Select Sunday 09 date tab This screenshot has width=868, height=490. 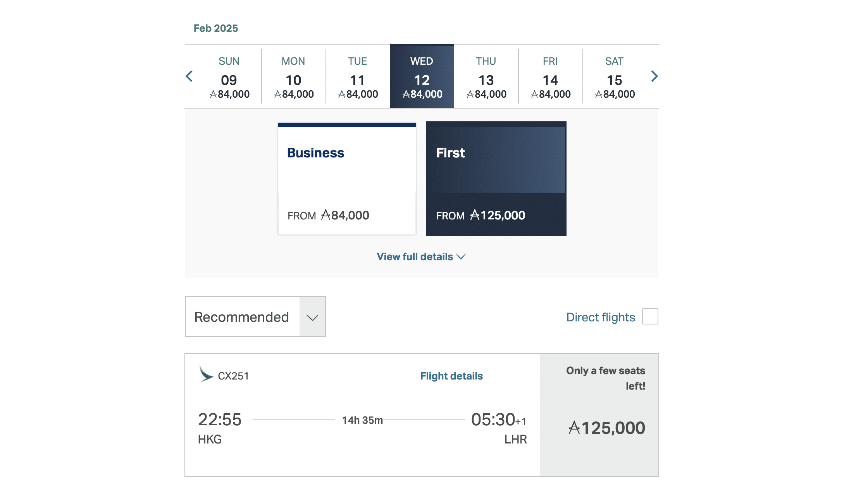pyautogui.click(x=229, y=77)
